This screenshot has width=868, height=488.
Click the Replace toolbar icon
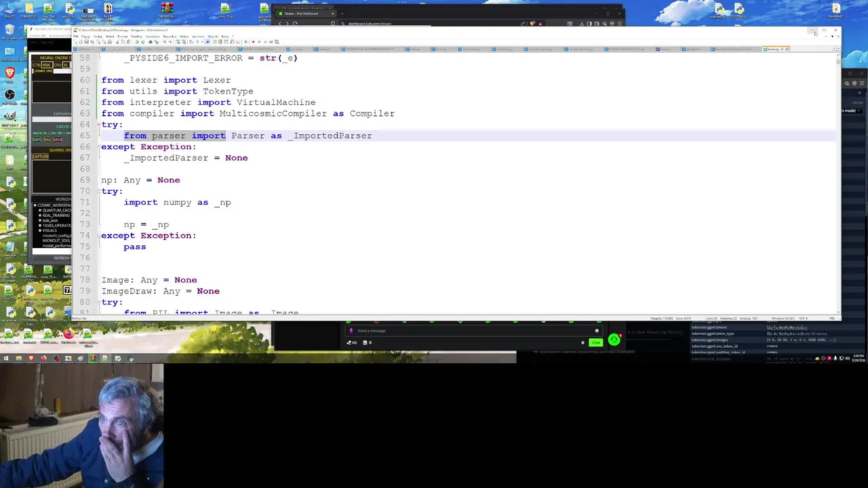pyautogui.click(x=157, y=42)
